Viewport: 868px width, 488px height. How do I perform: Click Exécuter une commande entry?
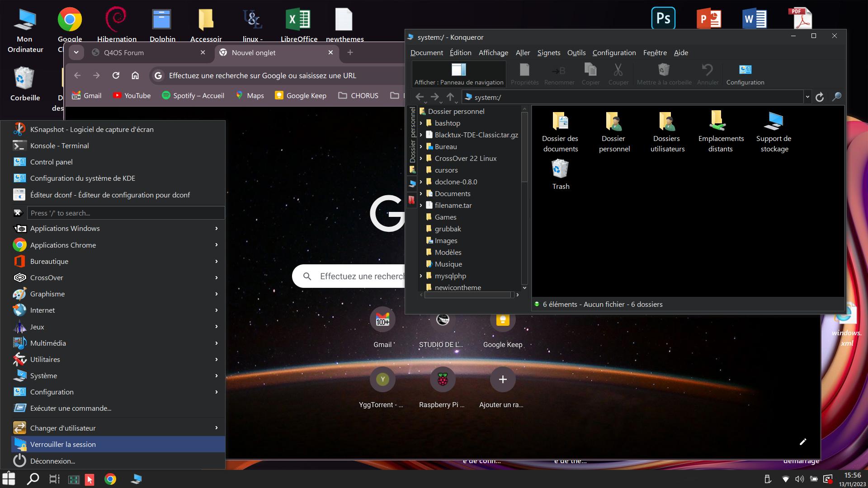coord(118,408)
